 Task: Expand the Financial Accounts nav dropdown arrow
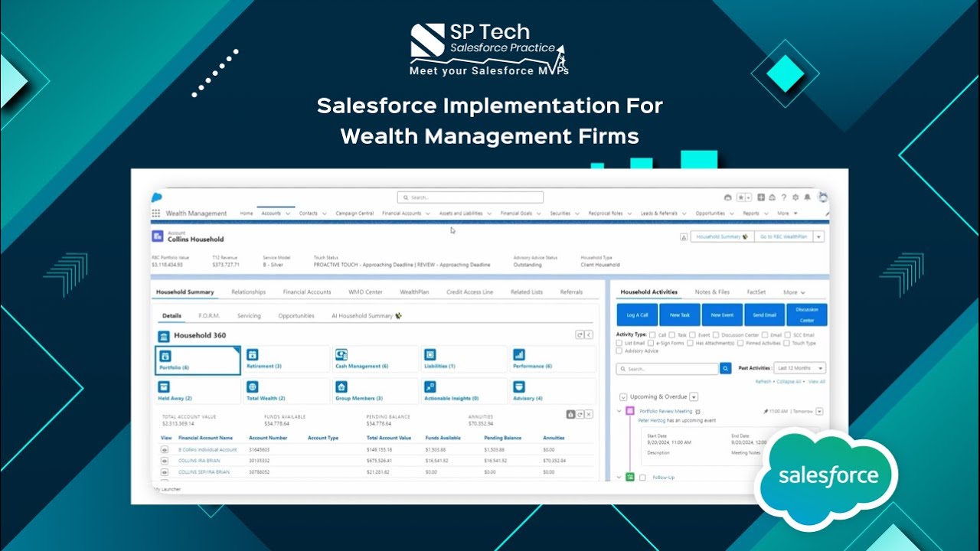(428, 214)
